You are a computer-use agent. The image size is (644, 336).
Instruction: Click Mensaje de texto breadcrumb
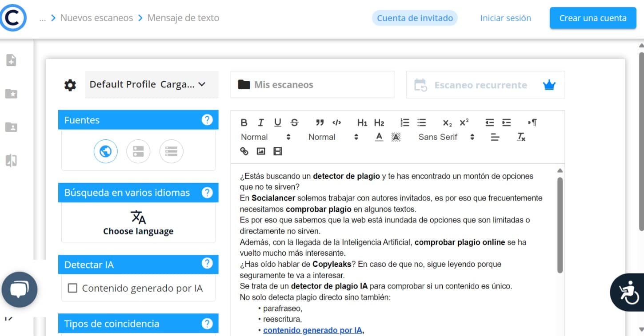(183, 18)
